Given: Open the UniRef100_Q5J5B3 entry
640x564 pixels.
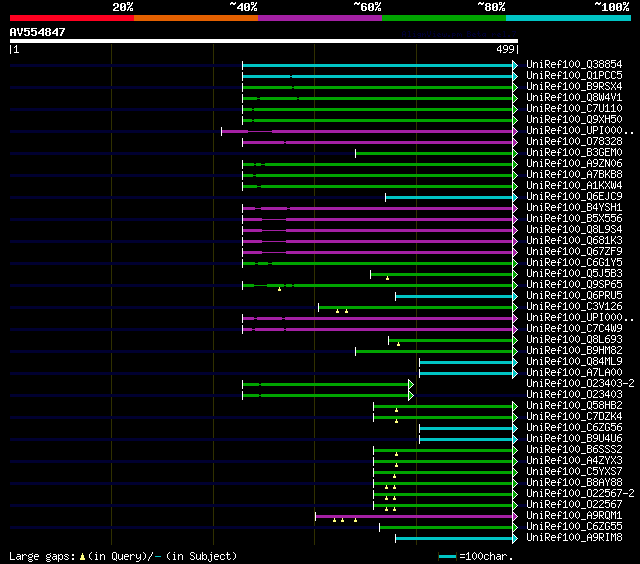Looking at the screenshot, I should pyautogui.click(x=574, y=274).
